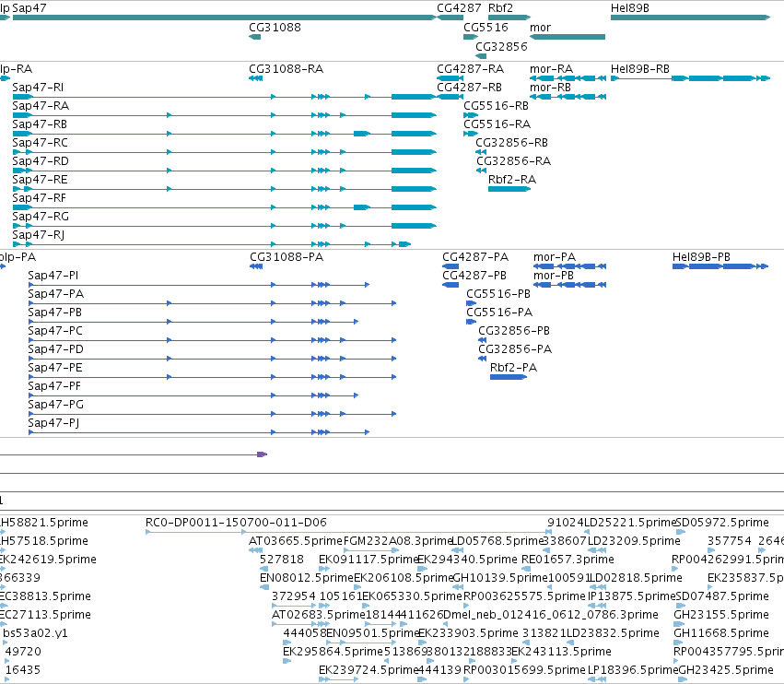Open the mor-RA transcript label

pyautogui.click(x=551, y=69)
